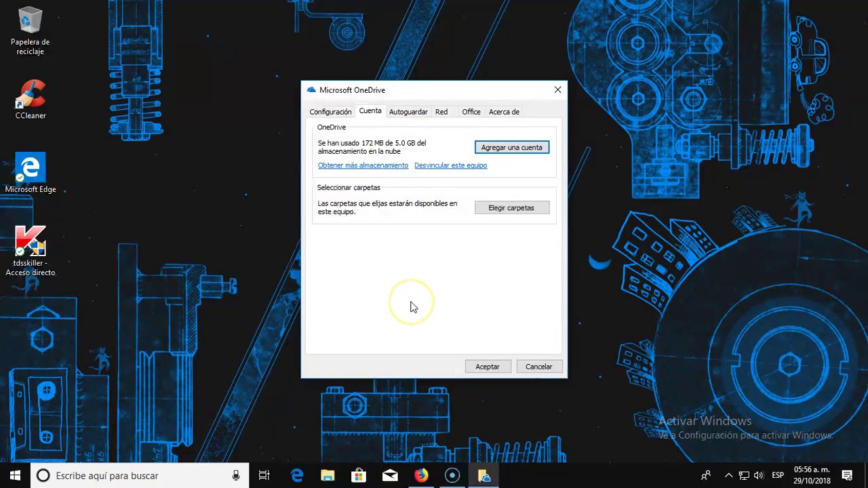Open the clock and date flyout
This screenshot has height=488, width=868.
812,476
